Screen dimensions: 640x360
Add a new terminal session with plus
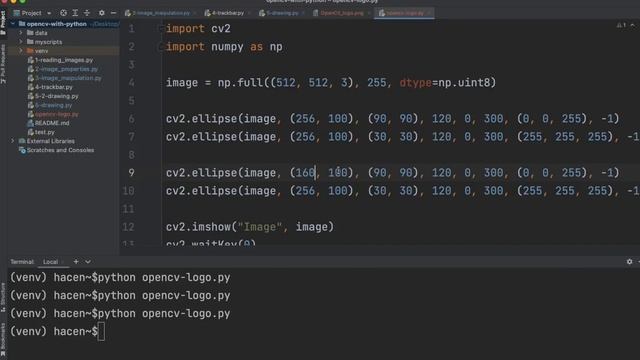(76, 262)
